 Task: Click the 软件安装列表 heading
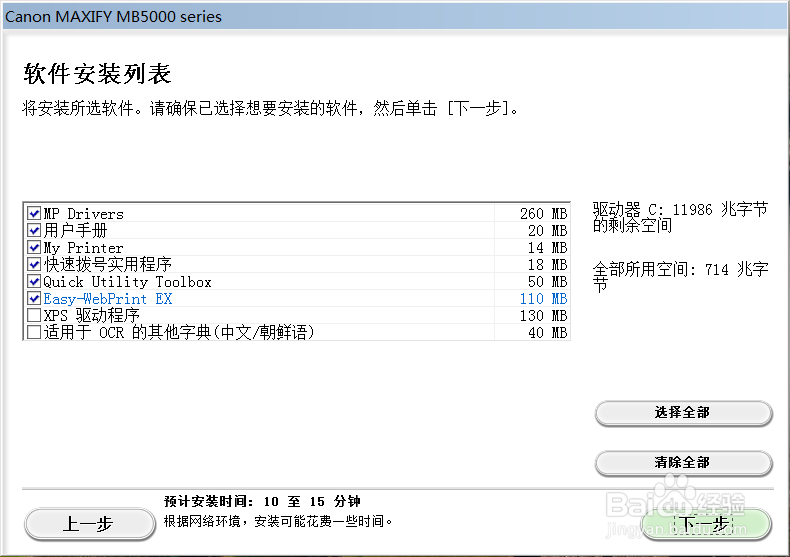tap(97, 74)
